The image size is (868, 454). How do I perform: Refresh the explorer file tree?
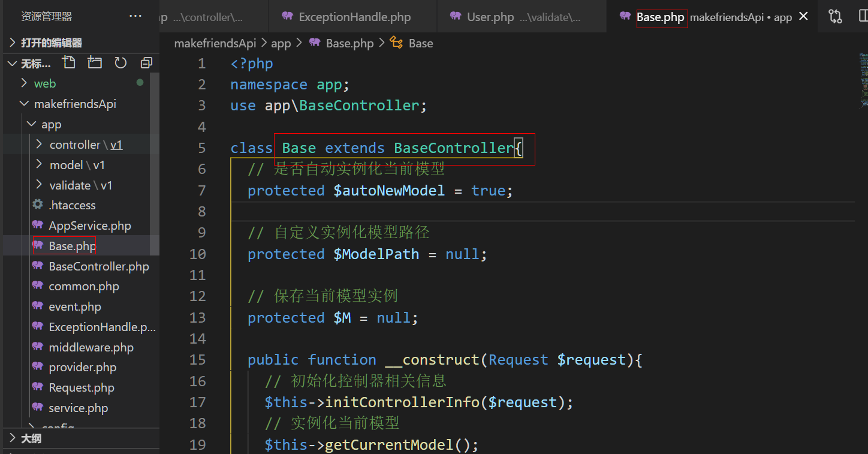[x=120, y=63]
